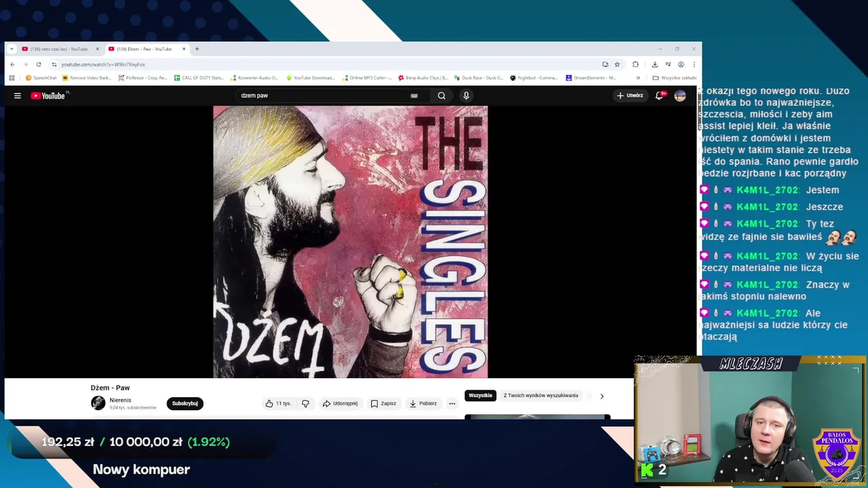Open the Wszystkie zakładki bookmarks folder
The height and width of the screenshot is (488, 868).
[675, 78]
